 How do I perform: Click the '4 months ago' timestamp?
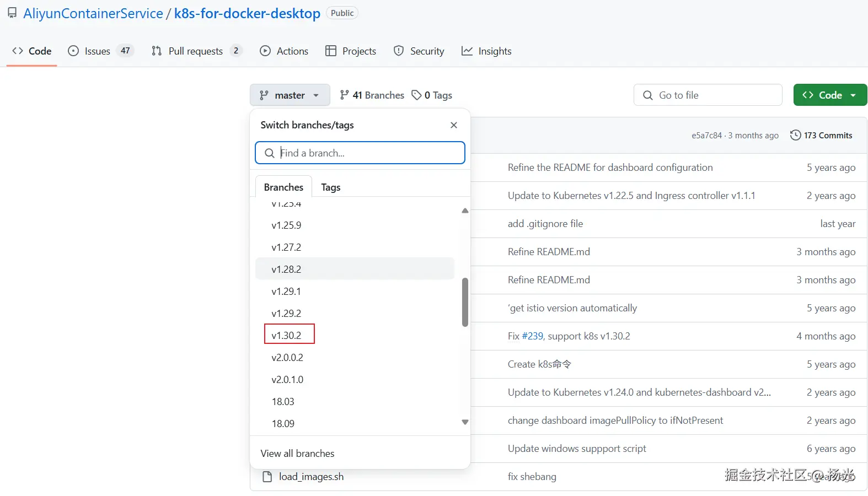(x=826, y=336)
